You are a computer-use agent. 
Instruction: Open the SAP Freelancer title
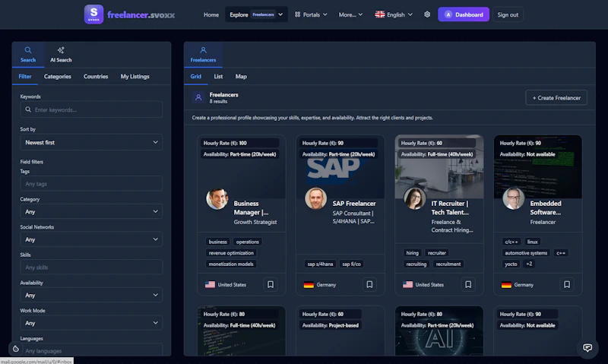(354, 204)
